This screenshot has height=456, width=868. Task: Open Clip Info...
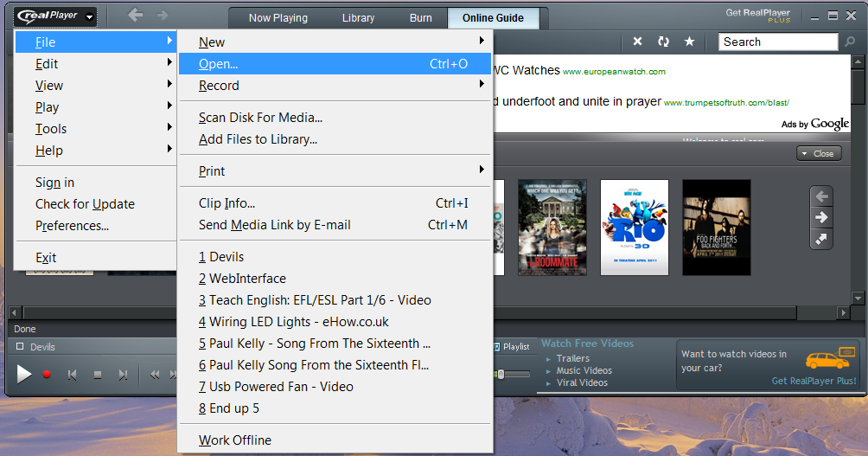click(x=335, y=203)
